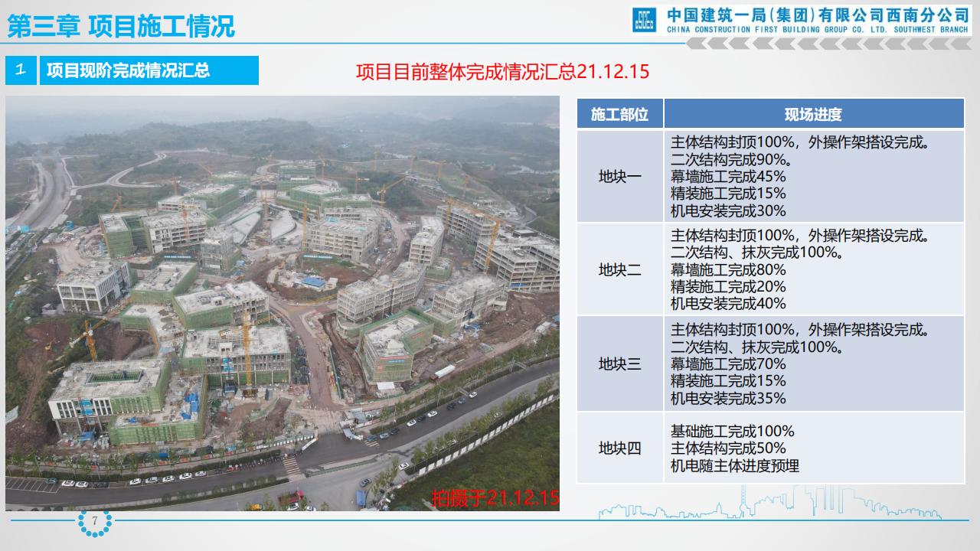
Task: Click table header '施工部位'
Action: click(620, 114)
